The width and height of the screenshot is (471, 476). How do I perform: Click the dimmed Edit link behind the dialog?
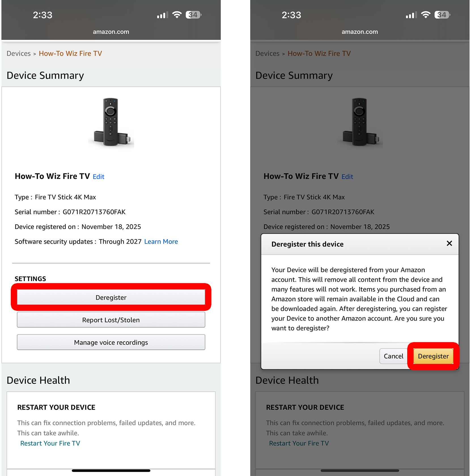point(347,177)
